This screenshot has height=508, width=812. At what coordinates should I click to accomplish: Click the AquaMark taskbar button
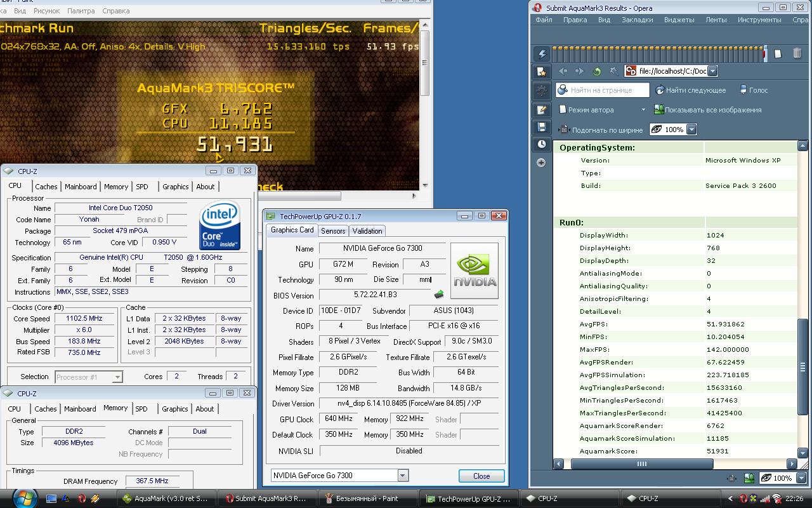pyautogui.click(x=166, y=498)
